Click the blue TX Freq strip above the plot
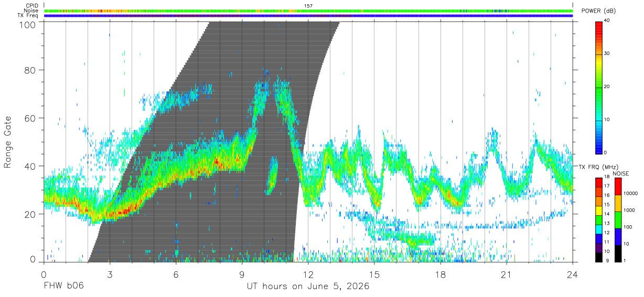The image size is (644, 297). (308, 16)
